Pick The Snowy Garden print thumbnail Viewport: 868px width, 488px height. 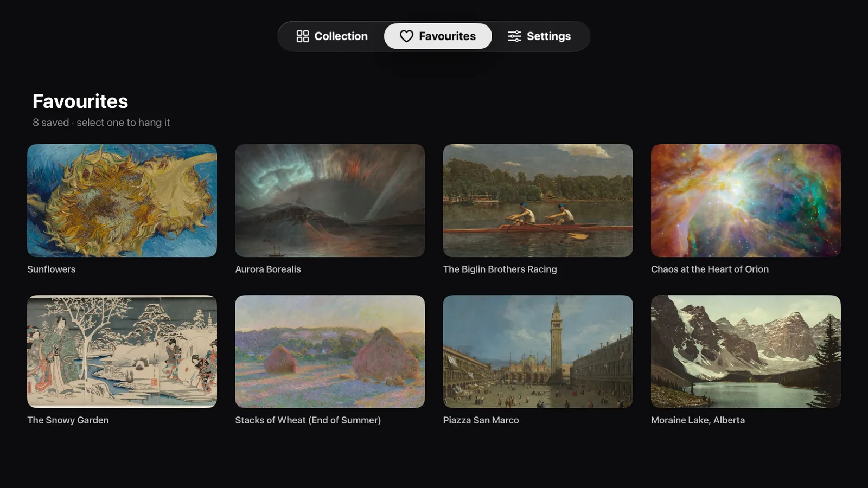(122, 351)
